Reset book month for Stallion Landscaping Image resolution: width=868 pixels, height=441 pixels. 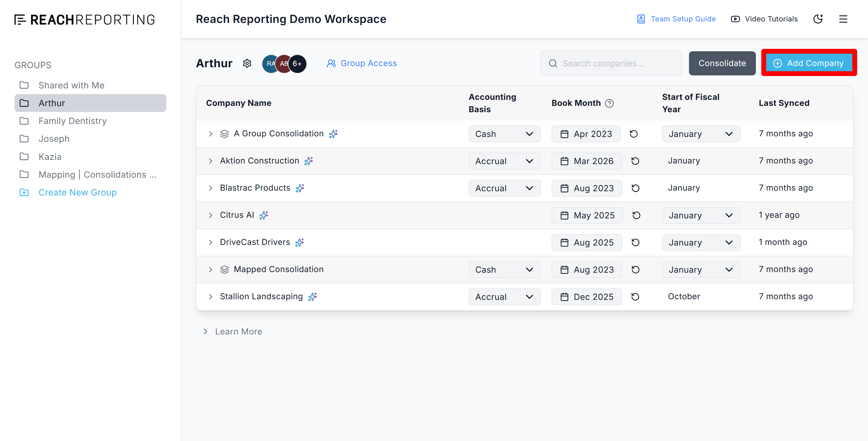635,297
